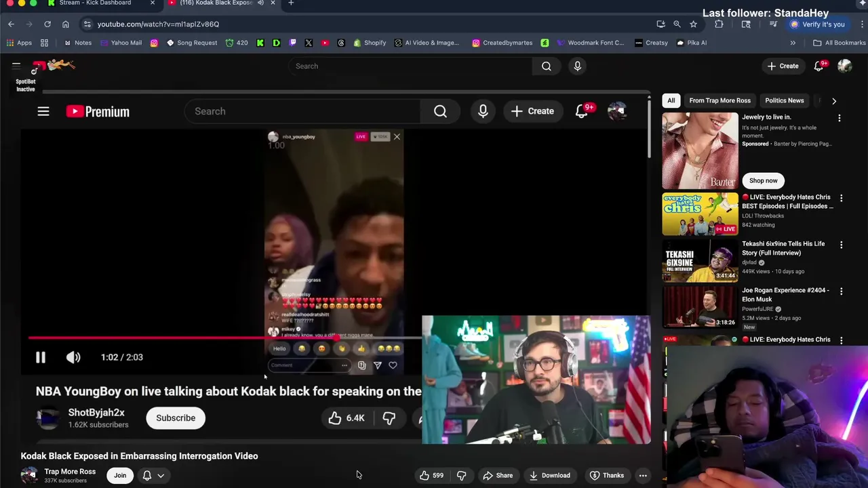Open the outer YouTube account avatar
The image size is (868, 488).
[844, 66]
